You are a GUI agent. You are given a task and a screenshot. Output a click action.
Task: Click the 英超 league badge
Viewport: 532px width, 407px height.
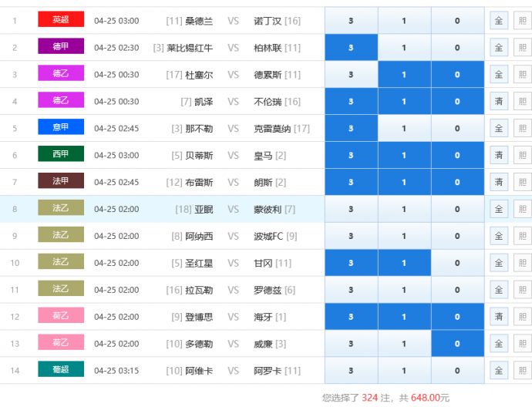[x=61, y=20]
